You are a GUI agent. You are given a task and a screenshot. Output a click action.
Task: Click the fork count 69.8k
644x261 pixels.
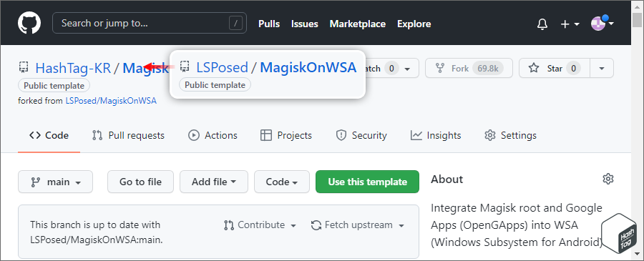tap(487, 69)
